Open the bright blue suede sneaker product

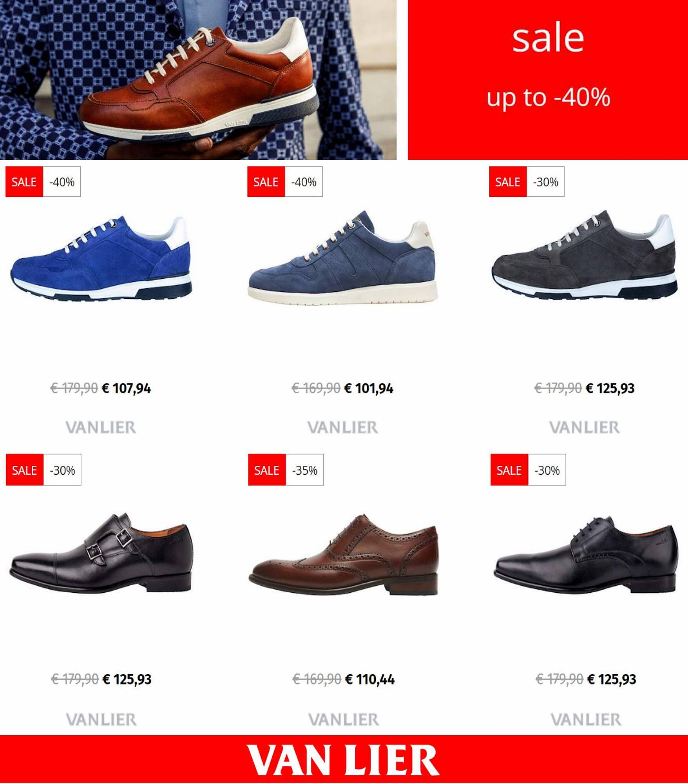101,259
